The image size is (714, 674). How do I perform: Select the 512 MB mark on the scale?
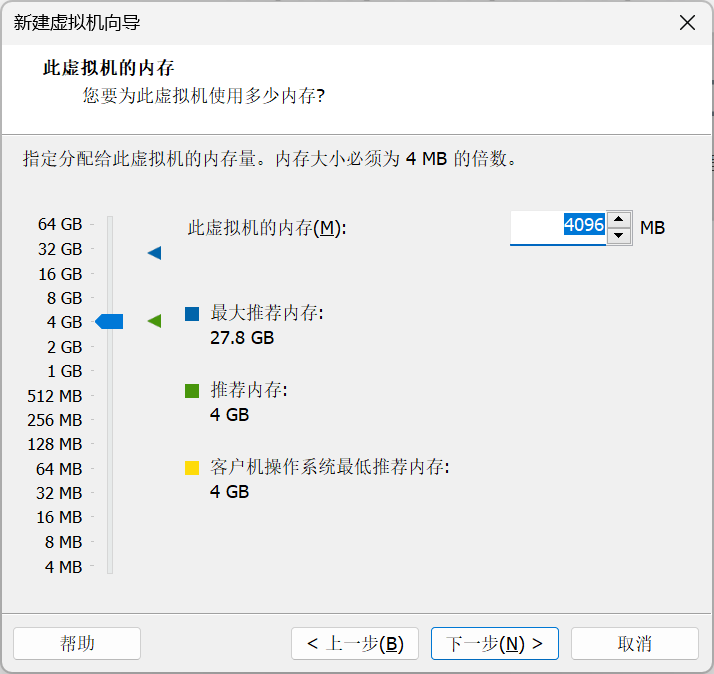(54, 396)
